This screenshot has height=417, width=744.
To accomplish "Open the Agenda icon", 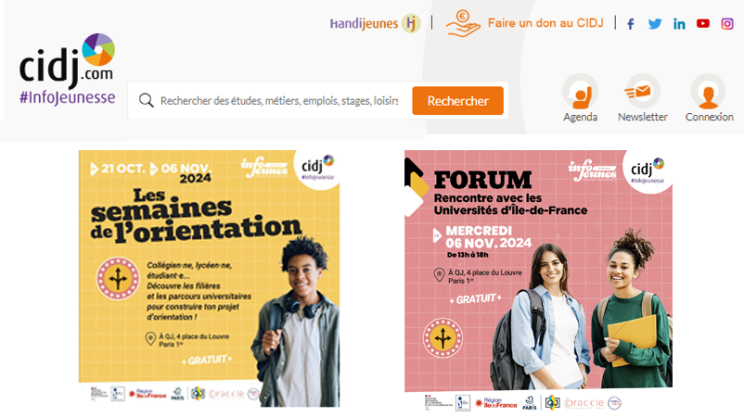I will point(580,92).
